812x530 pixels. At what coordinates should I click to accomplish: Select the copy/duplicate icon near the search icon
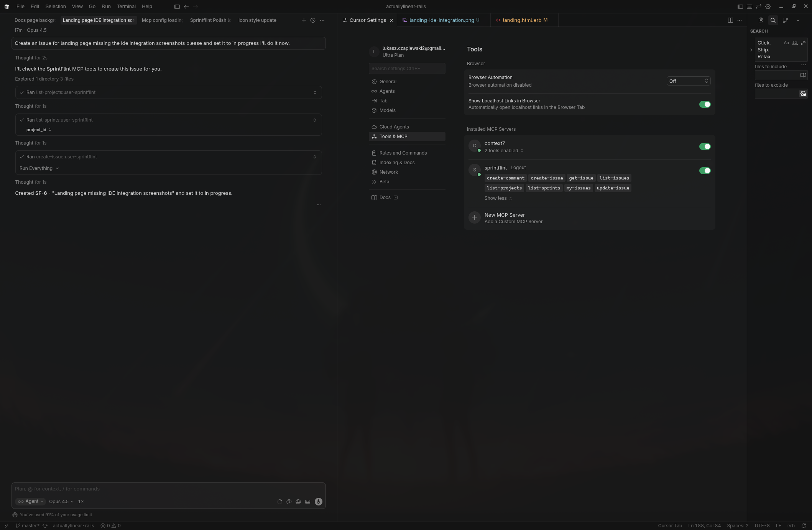click(x=761, y=20)
